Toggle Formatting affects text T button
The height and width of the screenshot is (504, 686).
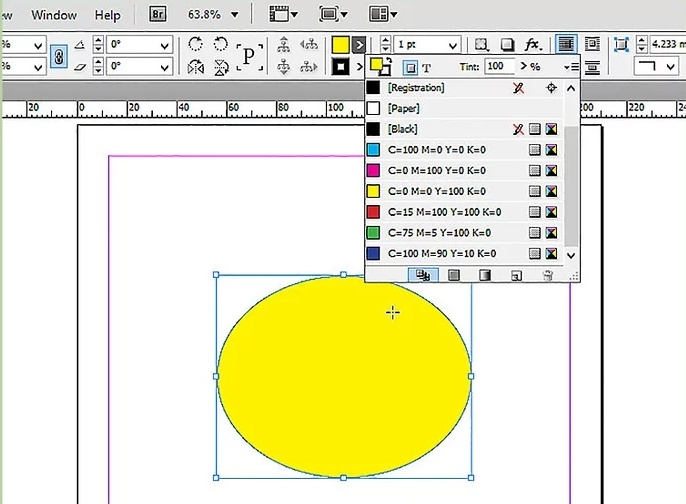tap(427, 68)
